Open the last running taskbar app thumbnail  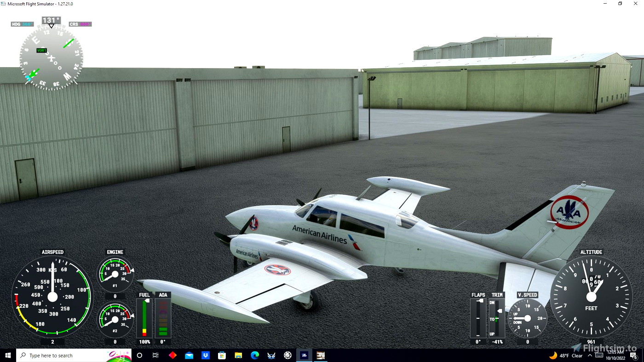click(321, 355)
